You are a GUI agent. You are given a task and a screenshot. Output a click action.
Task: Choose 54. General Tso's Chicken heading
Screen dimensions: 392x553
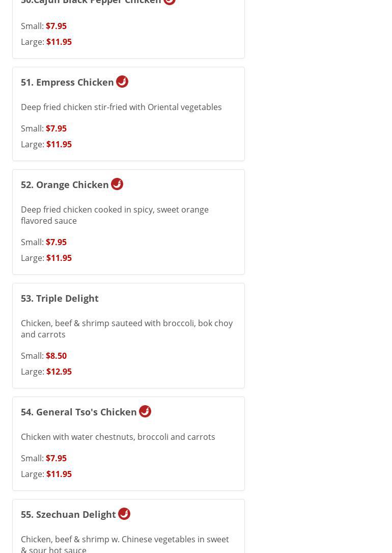79,412
